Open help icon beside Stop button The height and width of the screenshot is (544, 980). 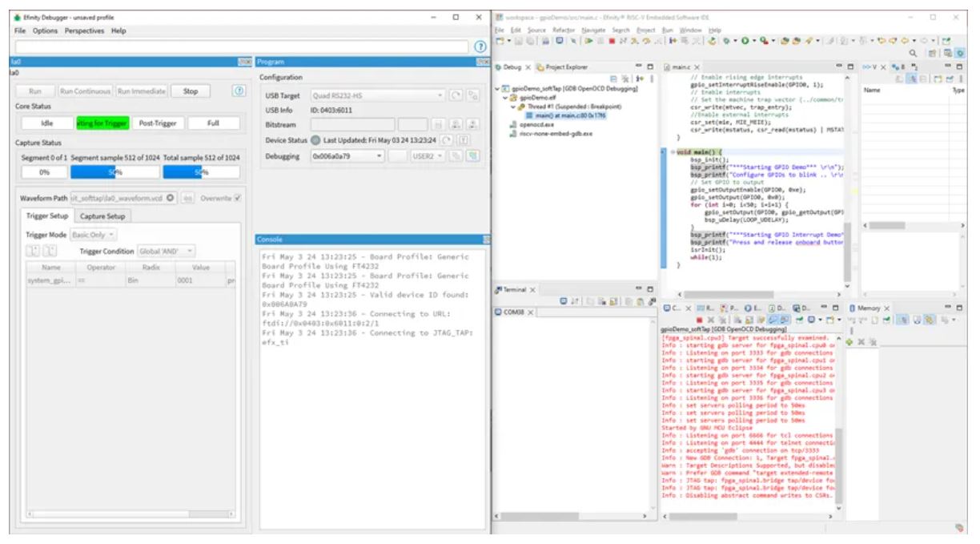point(239,91)
